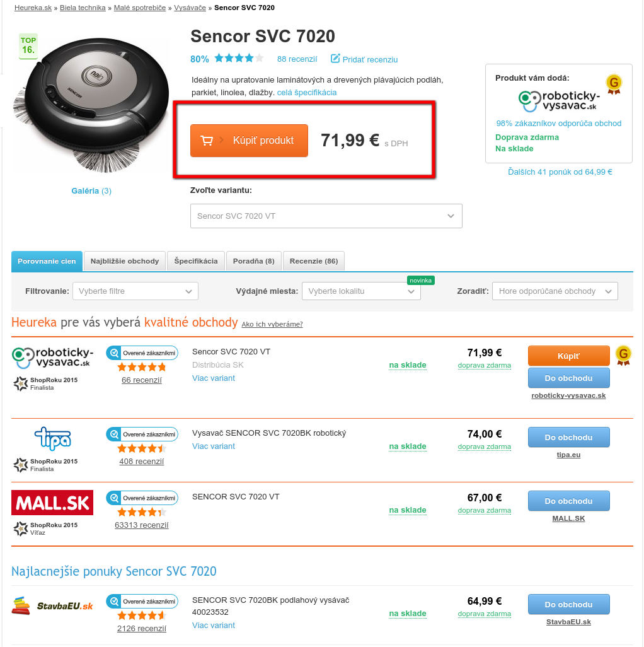This screenshot has width=644, height=647.
Task: Click the Overené zákazníkmi badge for tipa
Action: coord(142,434)
